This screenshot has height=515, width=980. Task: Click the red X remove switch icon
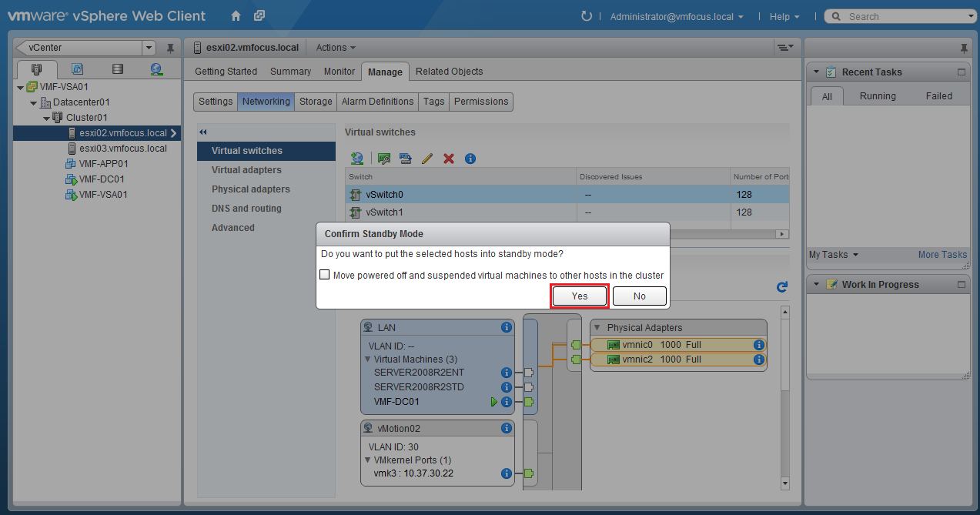click(x=449, y=159)
